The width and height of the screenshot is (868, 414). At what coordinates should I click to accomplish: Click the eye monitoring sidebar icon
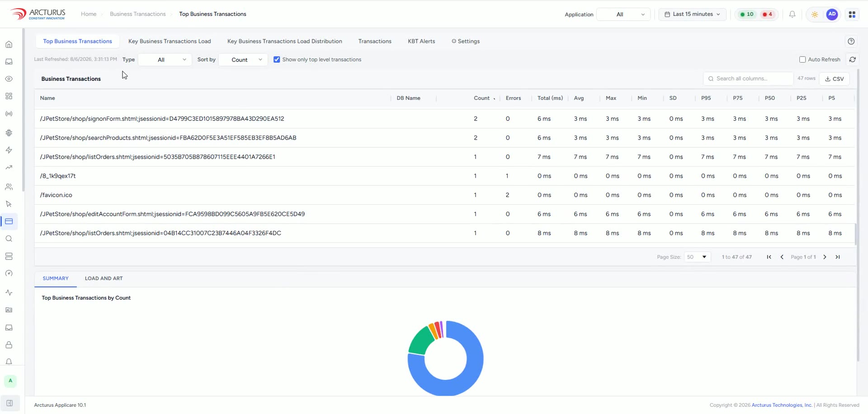9,79
